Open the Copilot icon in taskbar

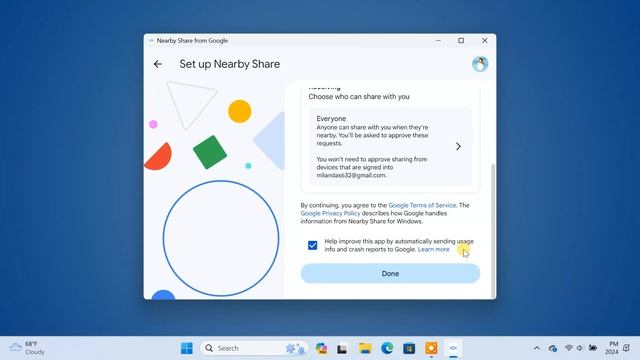click(321, 348)
